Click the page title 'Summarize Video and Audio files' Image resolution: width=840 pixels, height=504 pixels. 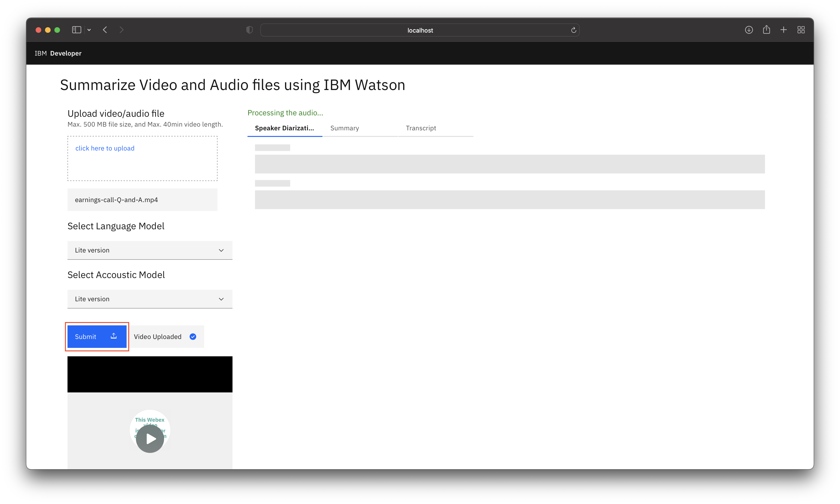tap(232, 85)
